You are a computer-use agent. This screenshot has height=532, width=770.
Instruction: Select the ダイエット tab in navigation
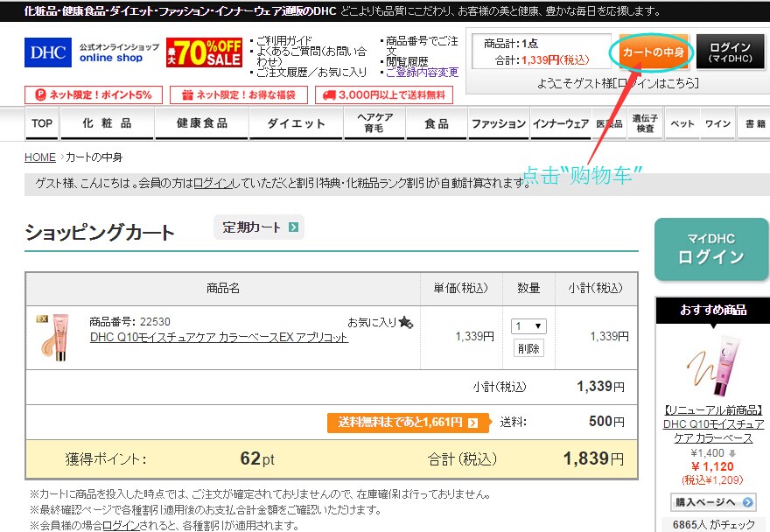click(x=296, y=124)
